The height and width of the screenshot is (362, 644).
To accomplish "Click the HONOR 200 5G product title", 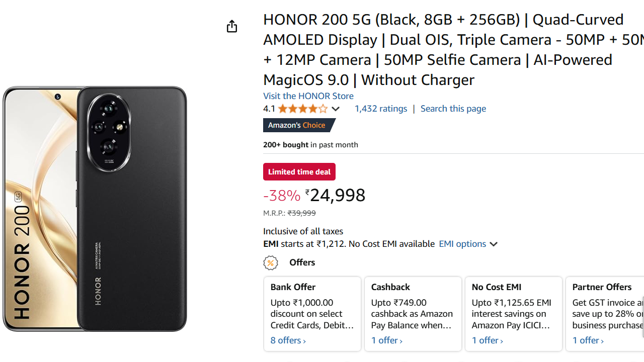I will (443, 49).
